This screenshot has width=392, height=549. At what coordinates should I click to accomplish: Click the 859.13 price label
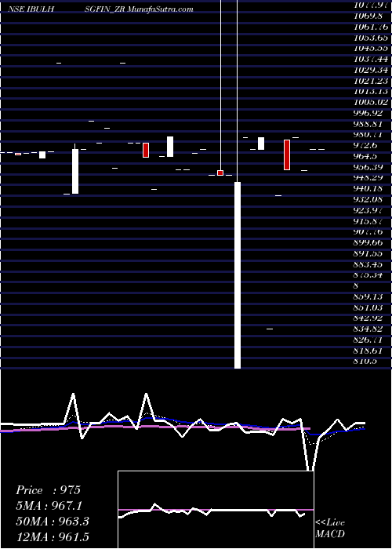[368, 296]
